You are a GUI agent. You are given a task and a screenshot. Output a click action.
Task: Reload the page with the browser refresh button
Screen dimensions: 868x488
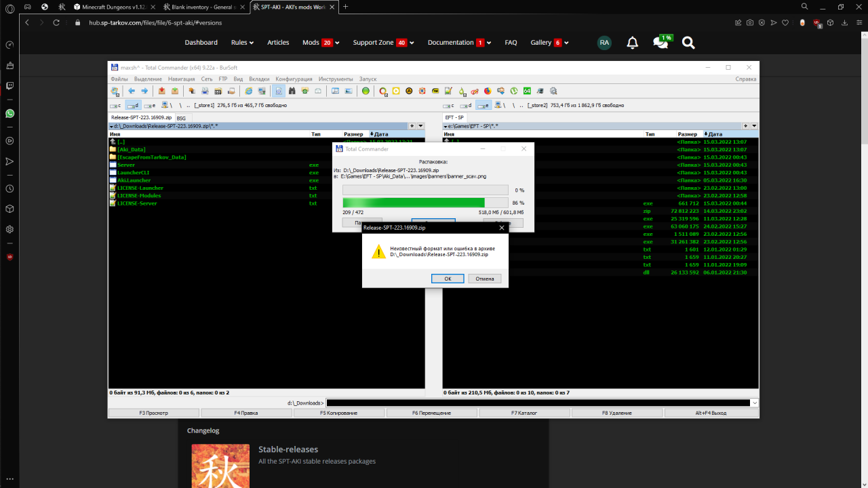pyautogui.click(x=56, y=22)
